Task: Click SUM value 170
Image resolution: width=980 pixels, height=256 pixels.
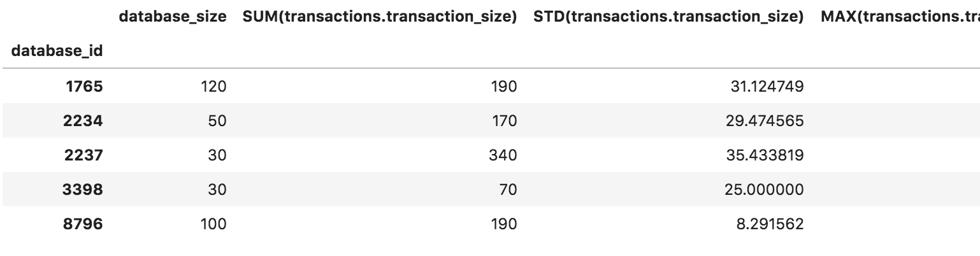Action: pos(504,120)
